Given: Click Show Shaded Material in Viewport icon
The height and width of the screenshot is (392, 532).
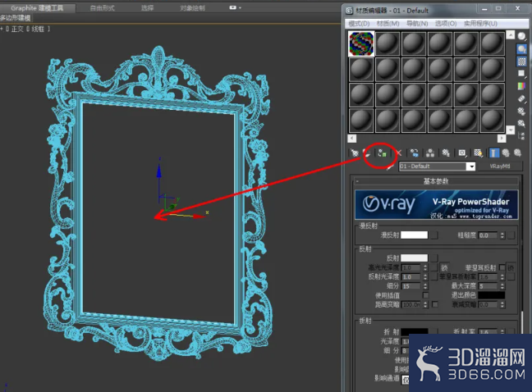Looking at the screenshot, I should [478, 153].
